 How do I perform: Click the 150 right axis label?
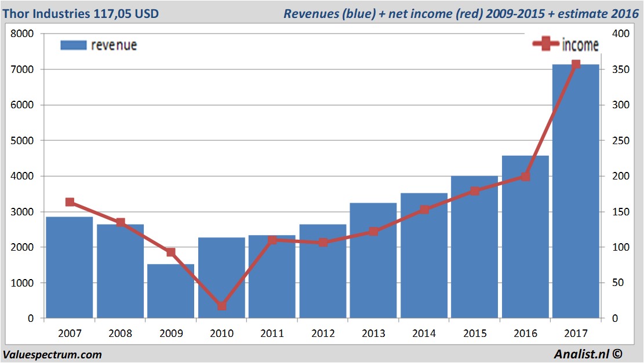point(621,212)
